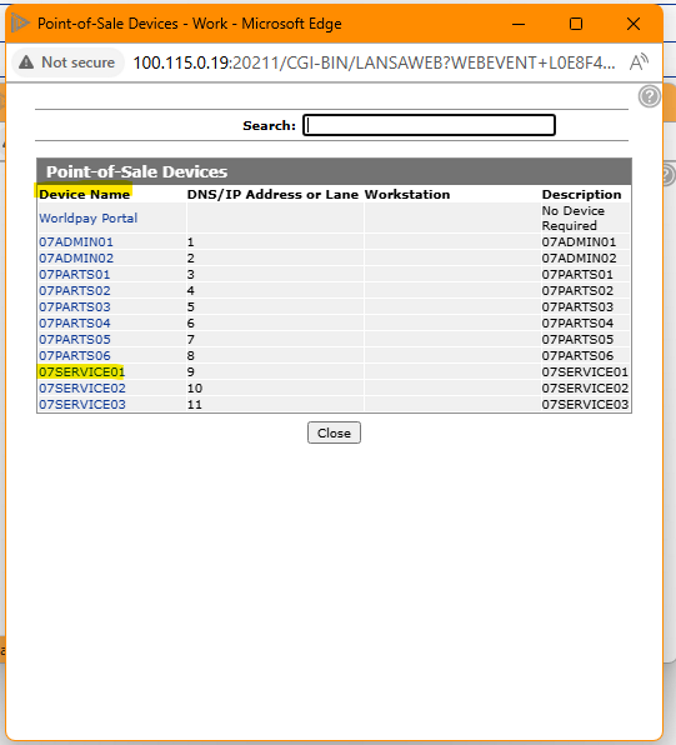Minimize the Point-of-Sale Devices window
Screen dimensions: 676x745
point(519,23)
